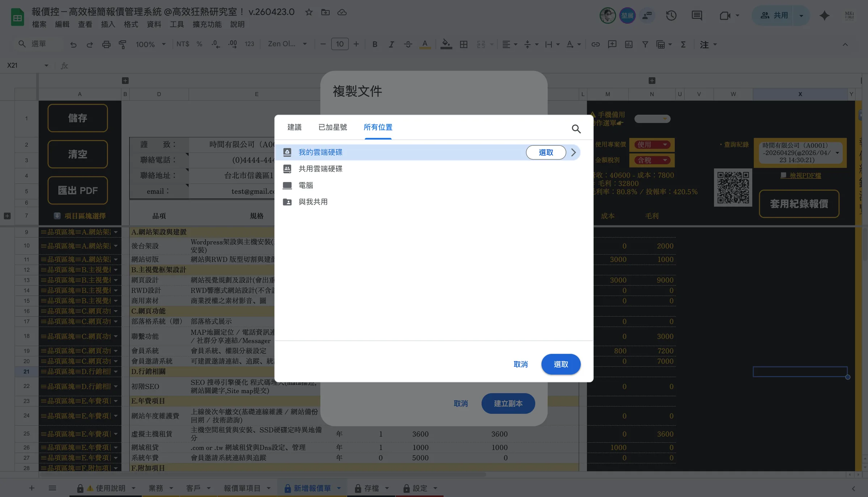Viewport: 868px width, 497px height.
Task: Open fill color picker
Action: coord(446,44)
